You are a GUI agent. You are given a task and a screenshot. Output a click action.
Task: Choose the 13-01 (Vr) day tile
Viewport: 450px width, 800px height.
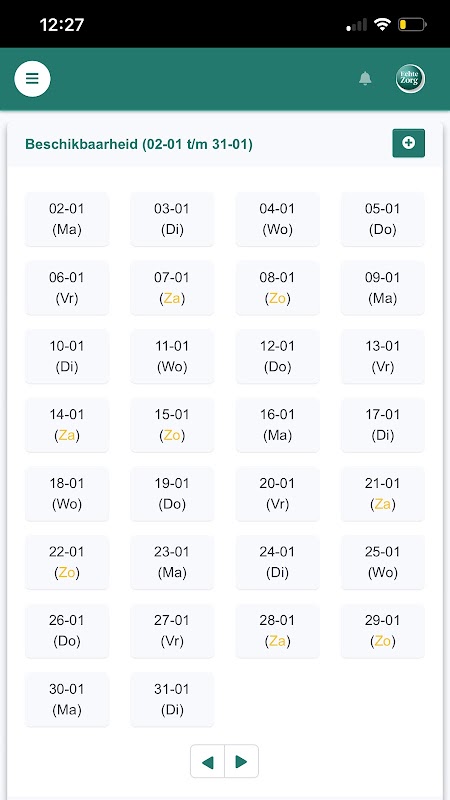(383, 357)
